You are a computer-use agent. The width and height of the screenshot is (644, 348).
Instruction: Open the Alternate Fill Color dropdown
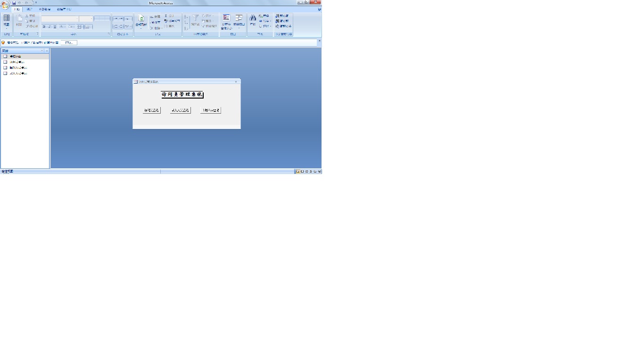(x=89, y=26)
